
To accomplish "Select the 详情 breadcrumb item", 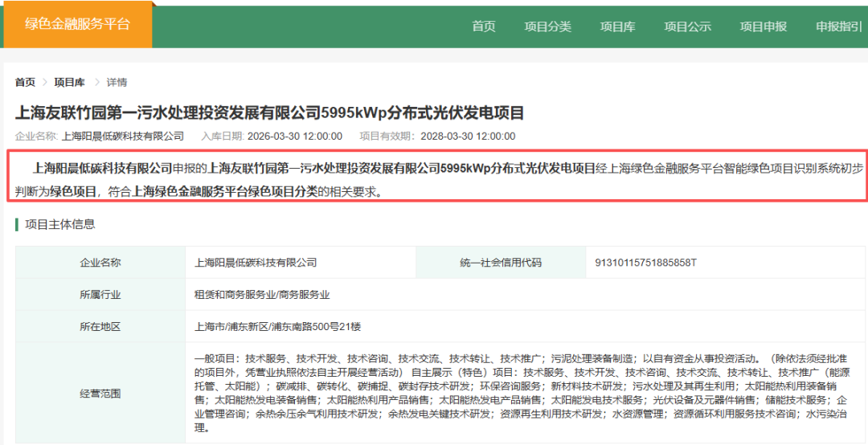I will 117,82.
